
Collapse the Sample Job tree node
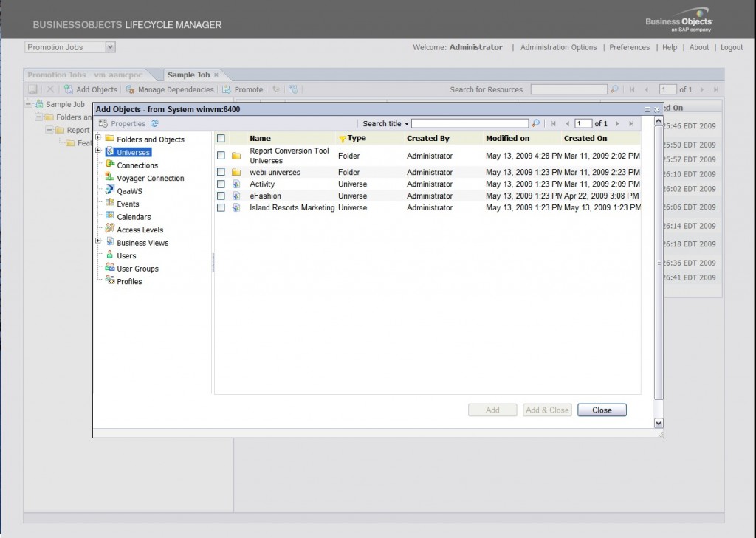pos(29,103)
